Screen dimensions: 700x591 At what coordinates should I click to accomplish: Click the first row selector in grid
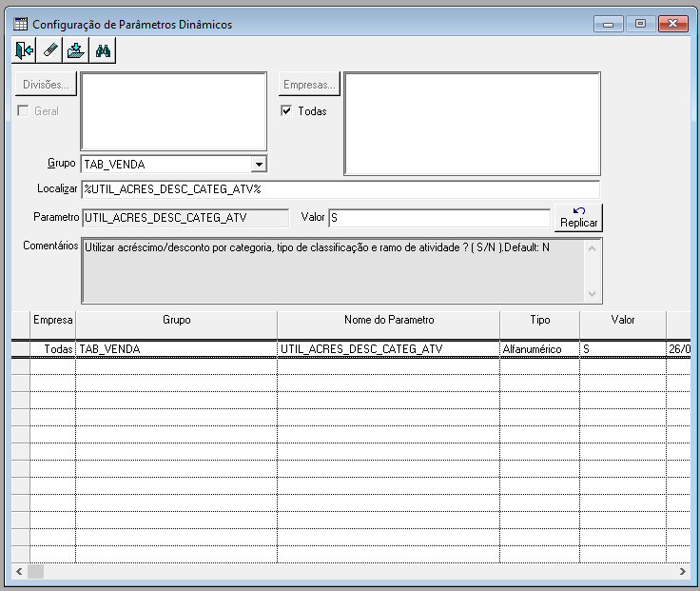pyautogui.click(x=21, y=349)
